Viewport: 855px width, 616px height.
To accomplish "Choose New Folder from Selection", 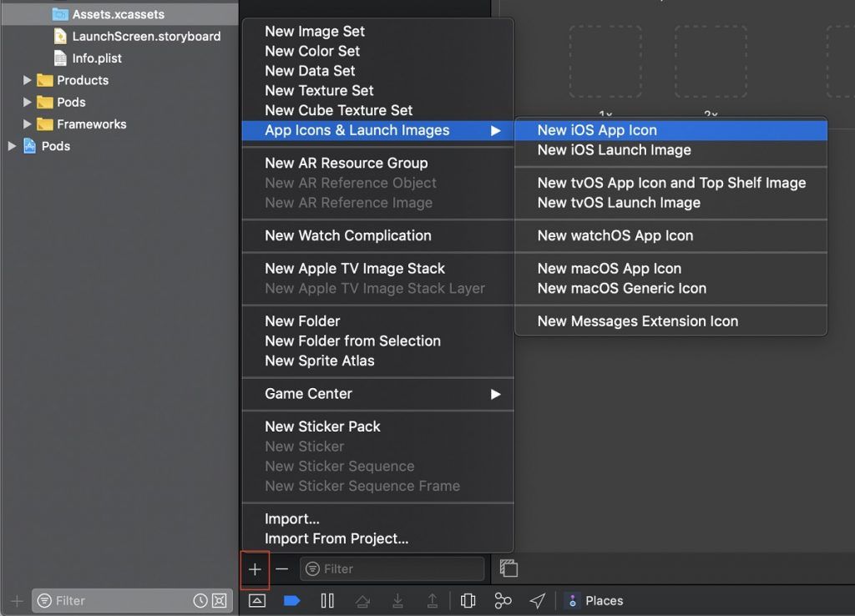I will tap(377, 341).
